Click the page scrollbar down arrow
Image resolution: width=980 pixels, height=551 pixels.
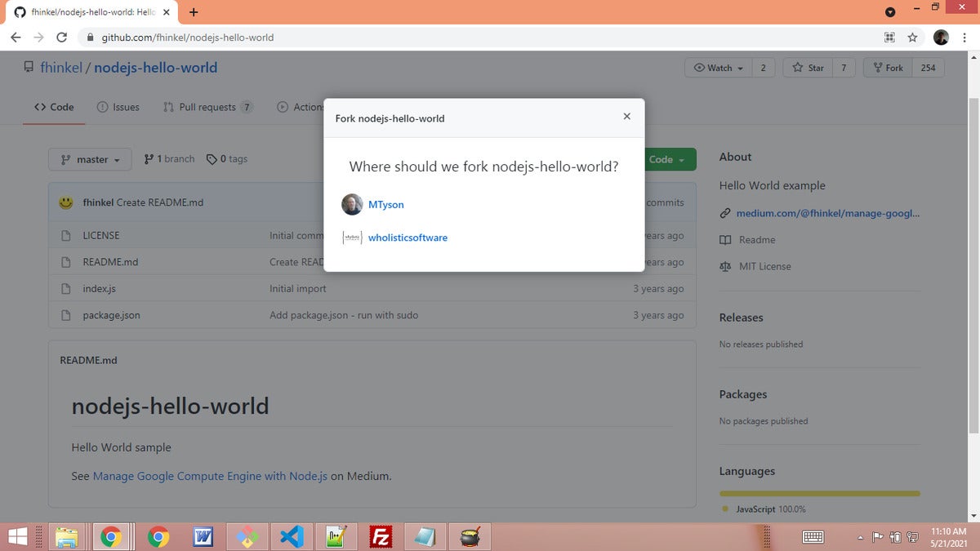pos(972,516)
